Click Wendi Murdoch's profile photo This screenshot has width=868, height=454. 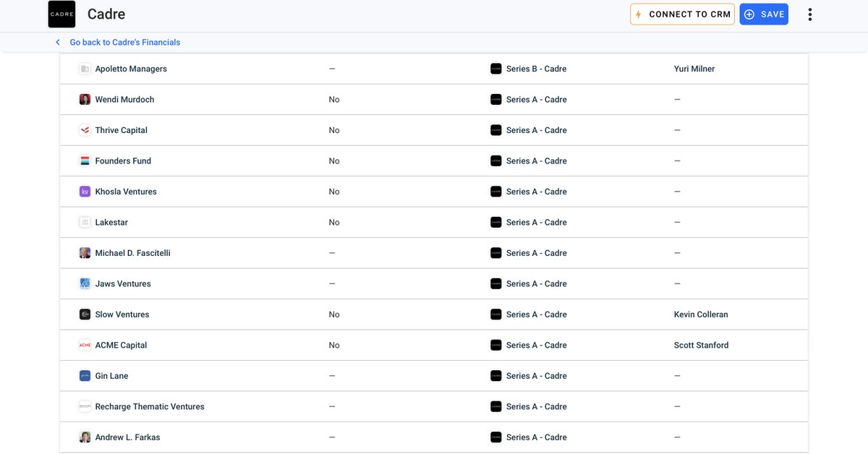pyautogui.click(x=85, y=100)
